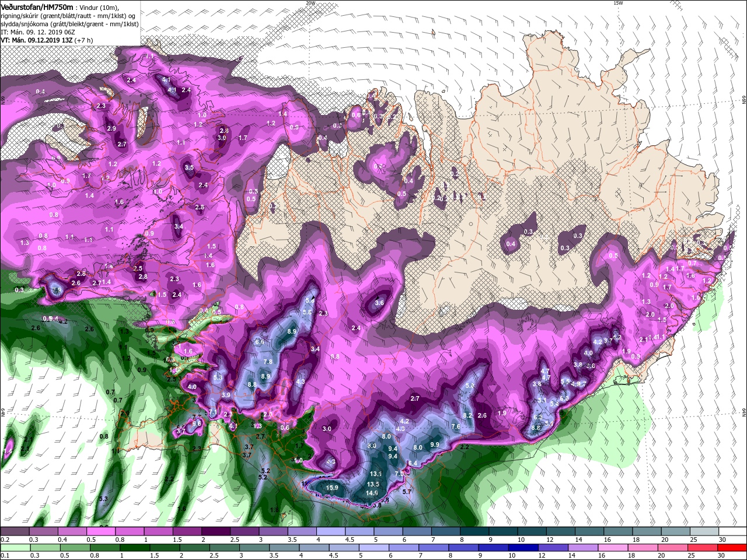Select the 'slydda/snjókoma' legend description line
747x560 pixels.
click(69, 24)
